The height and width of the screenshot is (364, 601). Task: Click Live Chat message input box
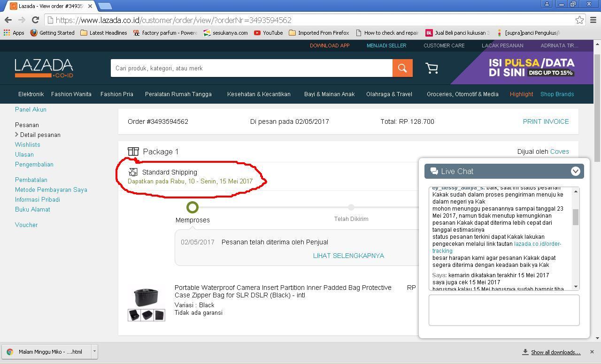coord(504,310)
